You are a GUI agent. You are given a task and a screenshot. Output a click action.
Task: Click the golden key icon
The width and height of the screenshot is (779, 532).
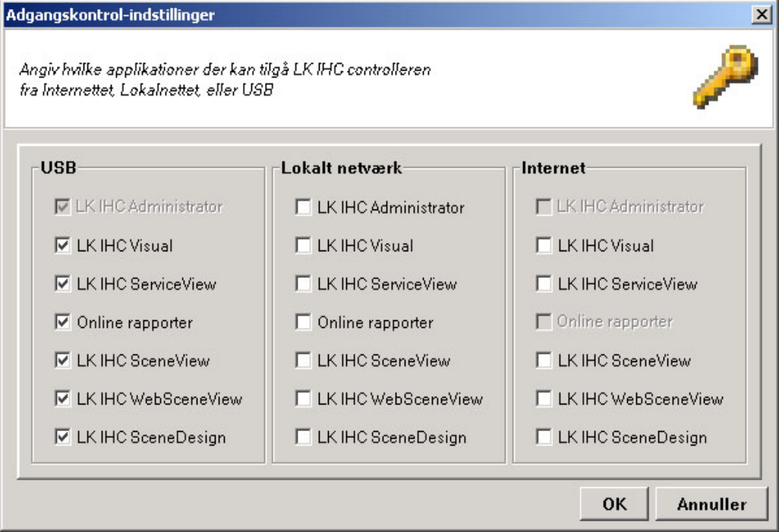coord(725,78)
